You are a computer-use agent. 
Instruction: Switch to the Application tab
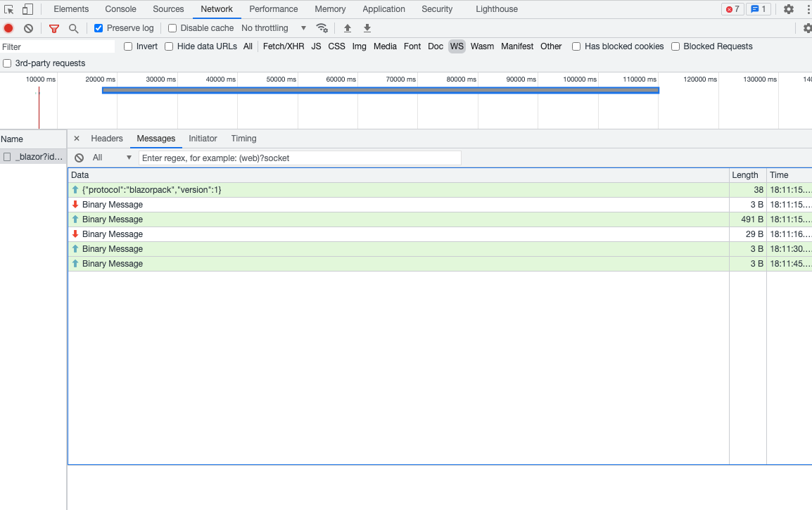[x=383, y=9]
